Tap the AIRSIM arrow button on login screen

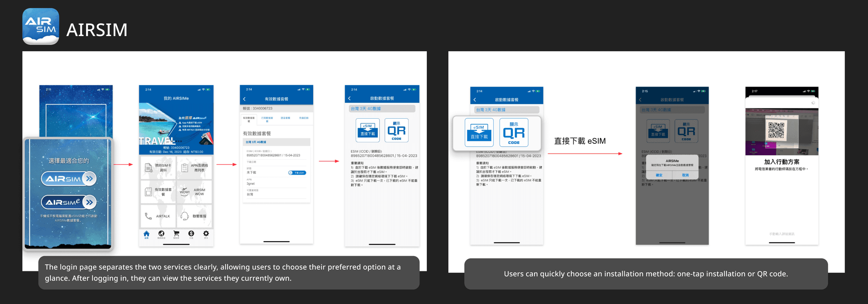point(69,178)
